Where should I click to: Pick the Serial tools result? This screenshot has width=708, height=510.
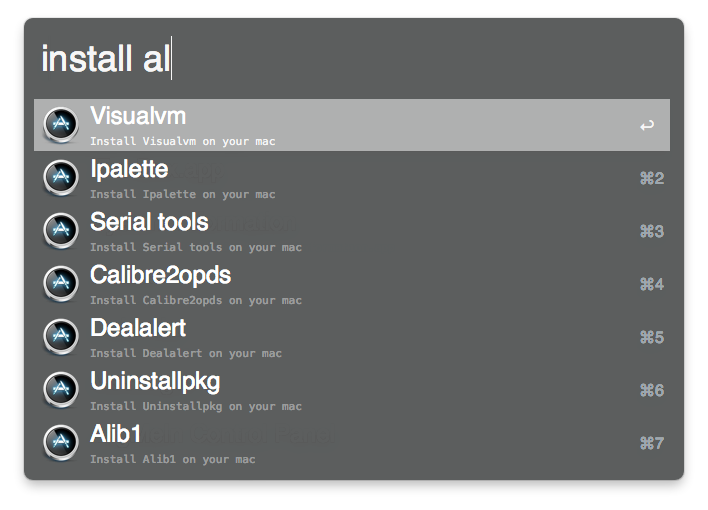149,222
